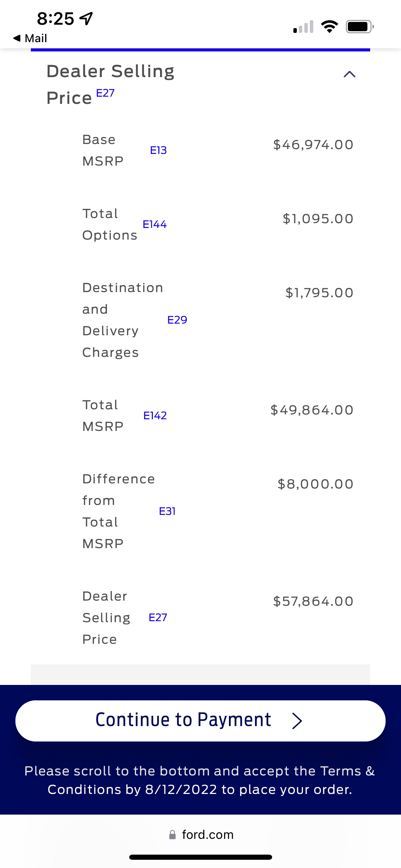Tap the location services arrow icon
Screen dimensions: 401x868
(x=86, y=19)
